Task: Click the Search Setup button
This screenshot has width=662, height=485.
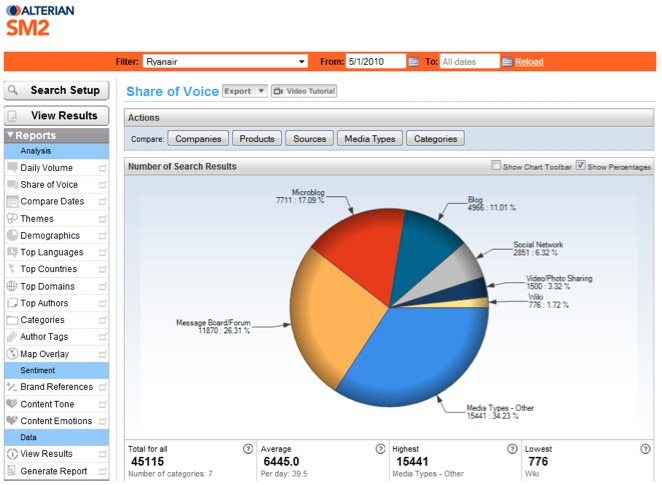Action: (x=57, y=90)
